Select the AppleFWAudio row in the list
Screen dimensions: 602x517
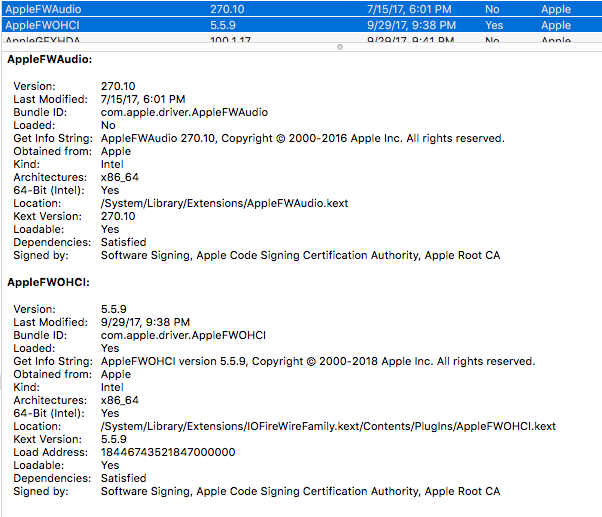pyautogui.click(x=302, y=8)
